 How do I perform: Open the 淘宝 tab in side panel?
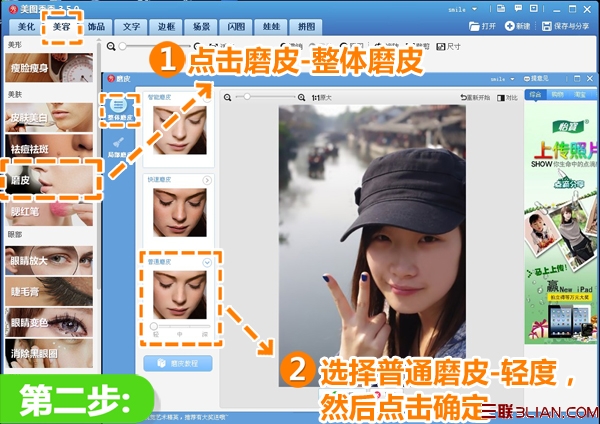580,94
